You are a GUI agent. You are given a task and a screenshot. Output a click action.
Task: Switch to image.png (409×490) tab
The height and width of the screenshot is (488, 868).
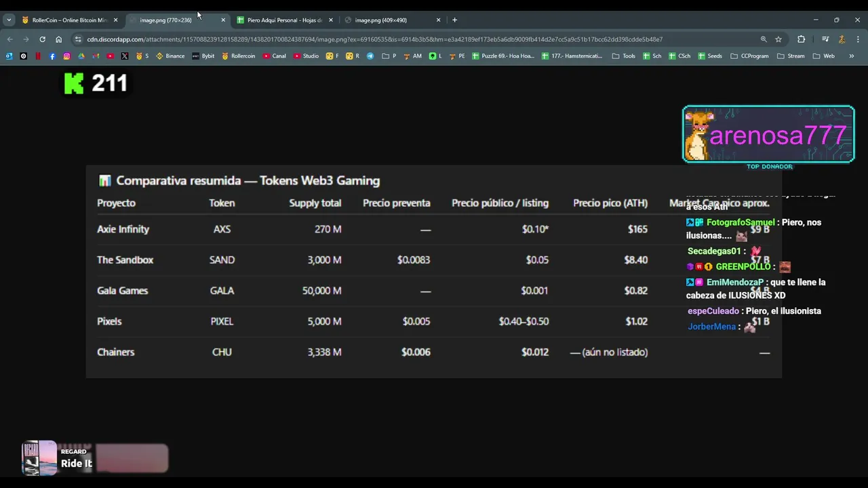click(x=393, y=20)
